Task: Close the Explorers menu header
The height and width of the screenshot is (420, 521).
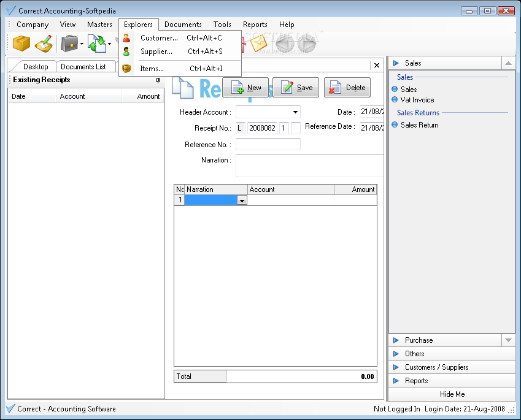Action: click(x=138, y=25)
